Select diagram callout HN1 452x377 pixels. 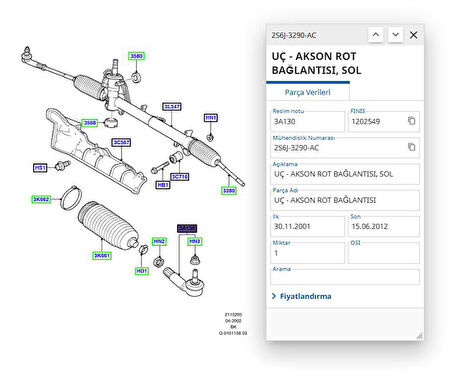[211, 118]
